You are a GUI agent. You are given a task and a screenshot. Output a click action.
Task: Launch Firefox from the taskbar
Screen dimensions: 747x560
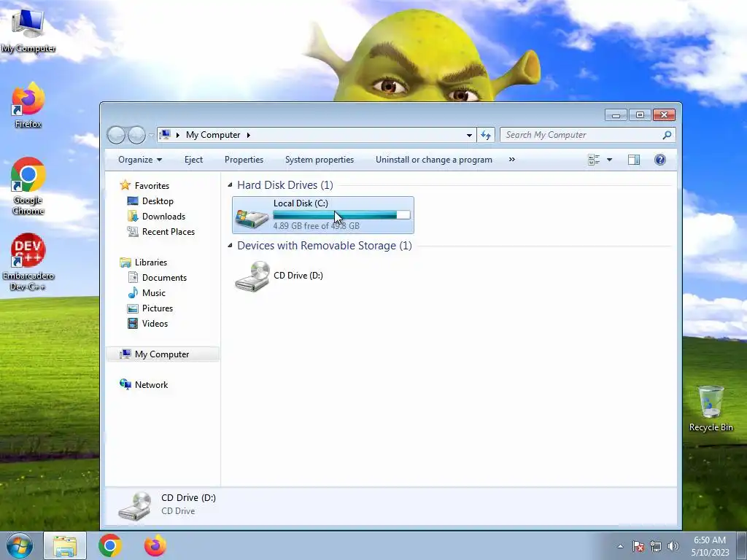click(x=155, y=545)
